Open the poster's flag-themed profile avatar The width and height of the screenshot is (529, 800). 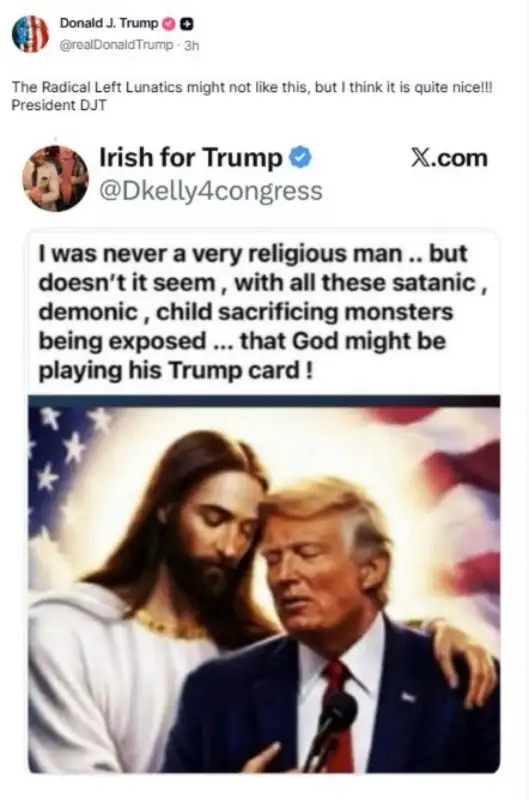[30, 34]
